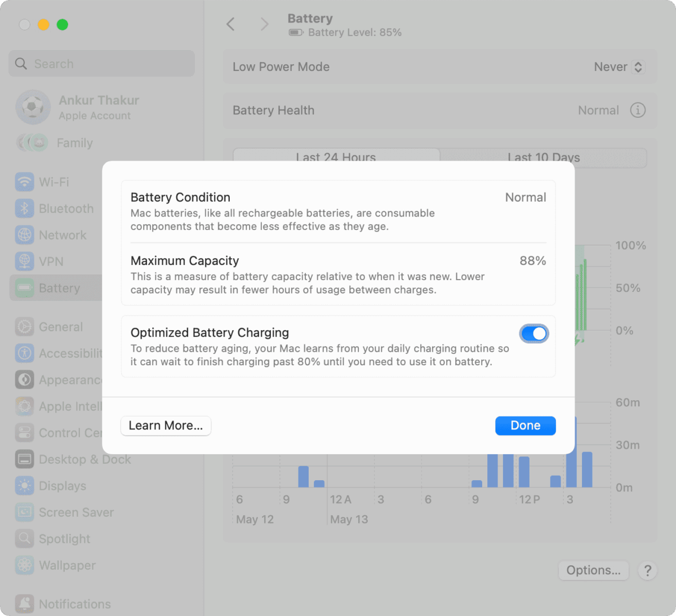This screenshot has width=676, height=616.
Task: Toggle Optimized Battery Charging switch
Action: [x=534, y=334]
